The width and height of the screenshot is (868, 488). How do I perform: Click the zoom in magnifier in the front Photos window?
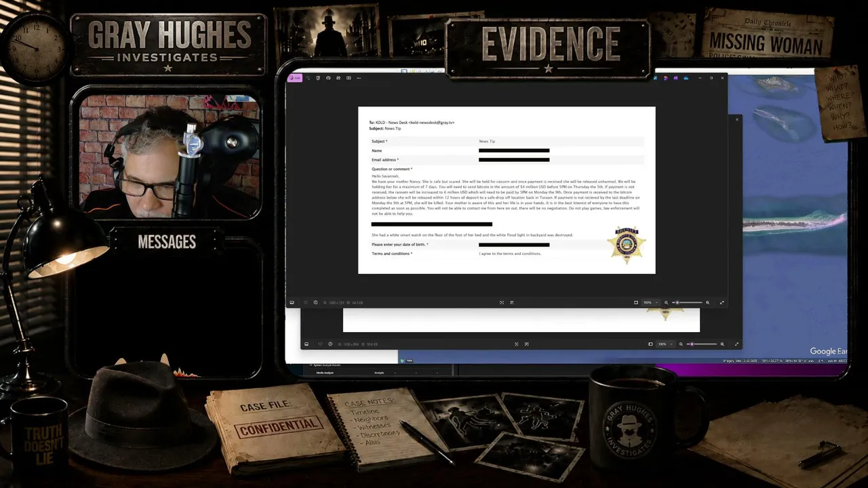point(707,302)
